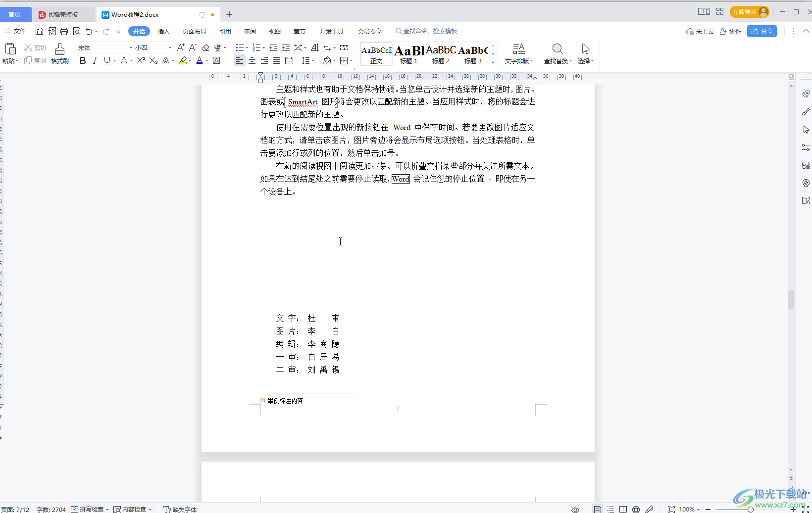This screenshot has height=513, width=812.
Task: Enter full screen with expand arrows icon
Action: (x=806, y=509)
